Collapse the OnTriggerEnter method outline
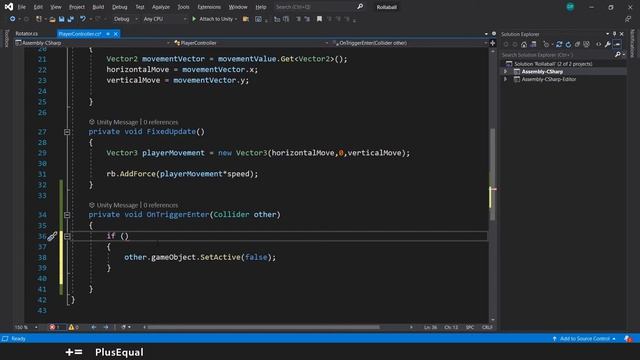 click(x=67, y=215)
